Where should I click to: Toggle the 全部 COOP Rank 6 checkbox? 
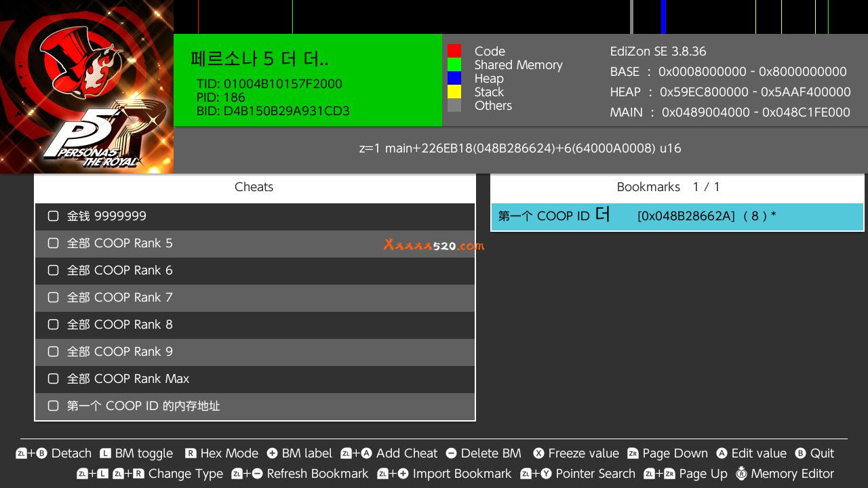[x=53, y=270]
